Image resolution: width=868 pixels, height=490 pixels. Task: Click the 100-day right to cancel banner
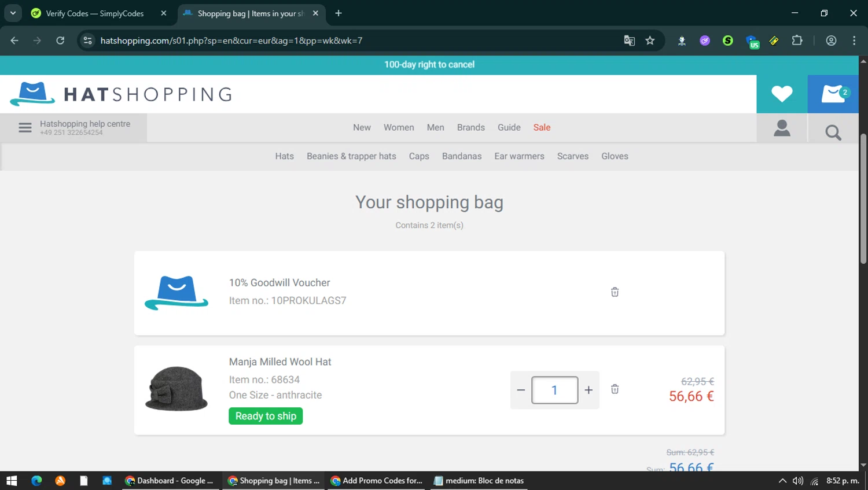[429, 65]
